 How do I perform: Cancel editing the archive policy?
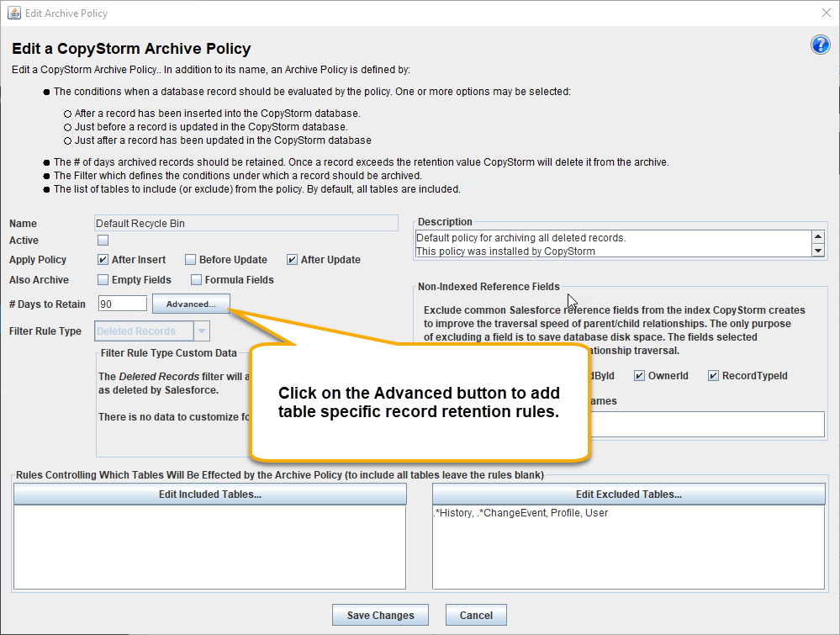coord(476,615)
